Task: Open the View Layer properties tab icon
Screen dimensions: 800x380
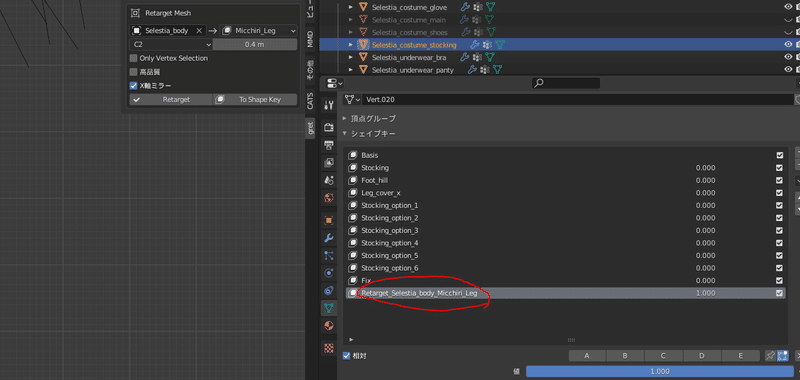Action: [x=329, y=163]
